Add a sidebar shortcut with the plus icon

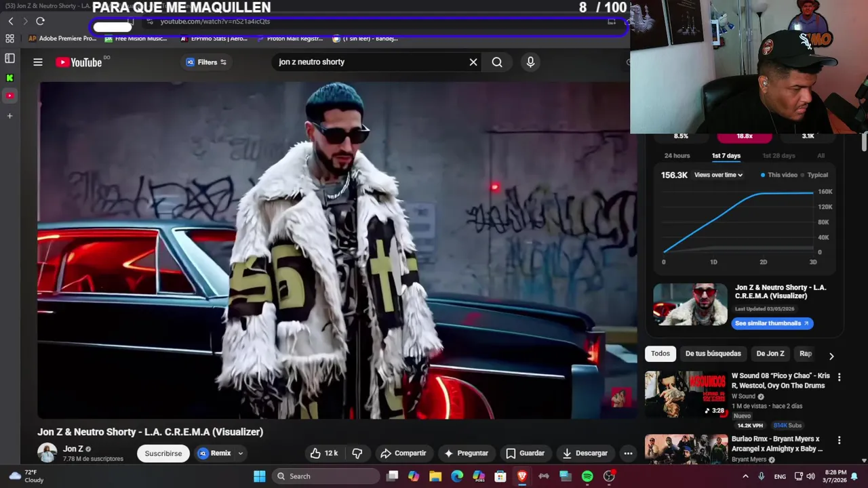[x=9, y=116]
